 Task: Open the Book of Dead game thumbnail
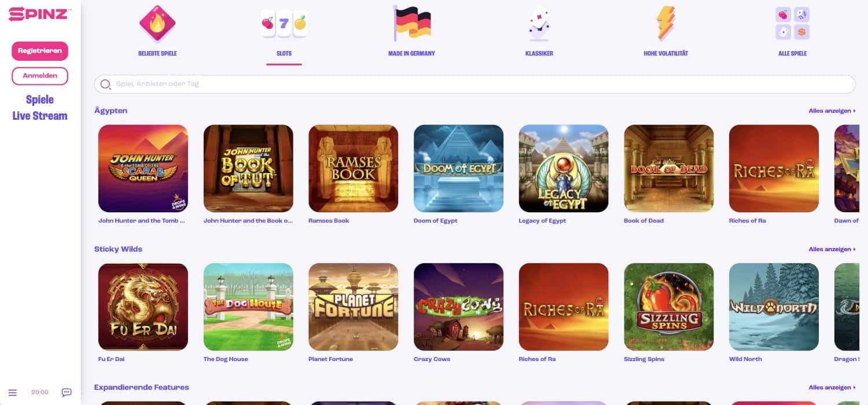coord(669,168)
